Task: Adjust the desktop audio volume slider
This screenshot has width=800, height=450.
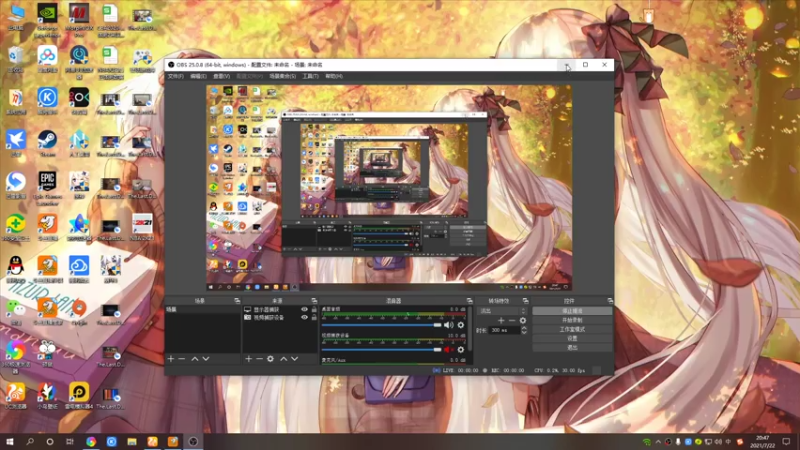Action: [x=381, y=325]
